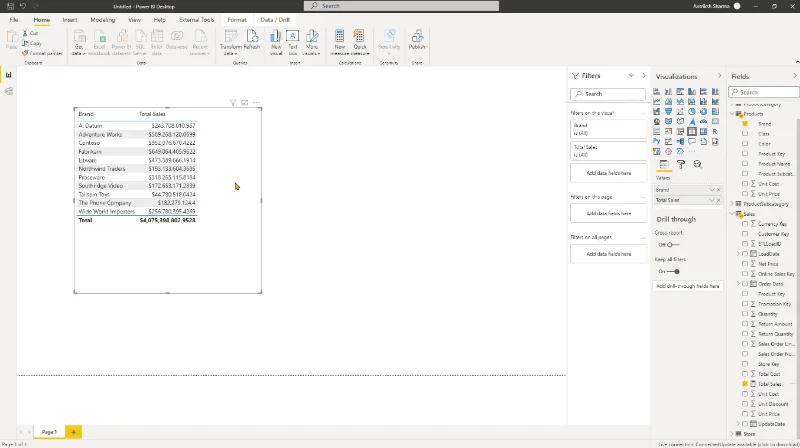The height and width of the screenshot is (448, 800).
Task: Check the Class field checkbox
Action: [x=745, y=134]
